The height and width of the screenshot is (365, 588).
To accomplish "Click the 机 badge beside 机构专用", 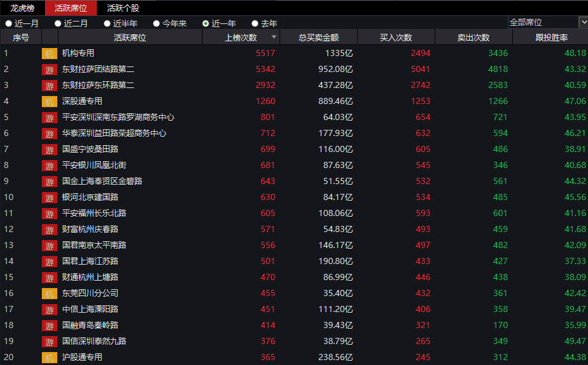I will tap(49, 54).
